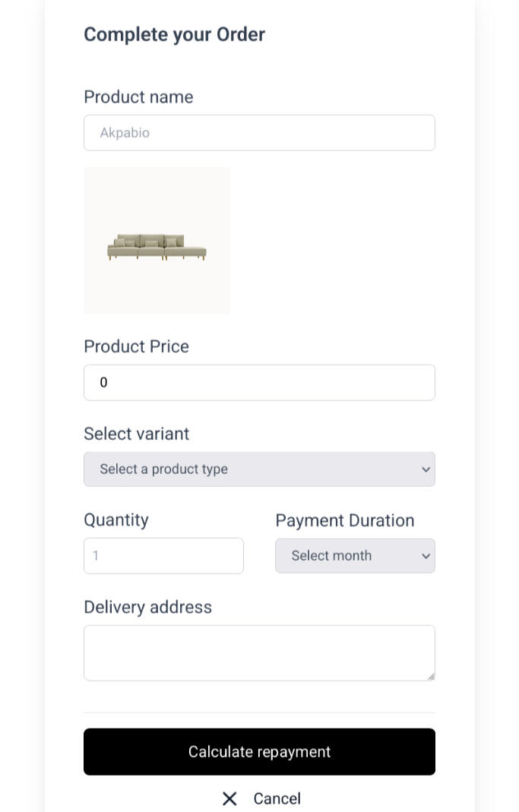Click the Cancel link text
This screenshot has height=812, width=519.
[x=277, y=798]
